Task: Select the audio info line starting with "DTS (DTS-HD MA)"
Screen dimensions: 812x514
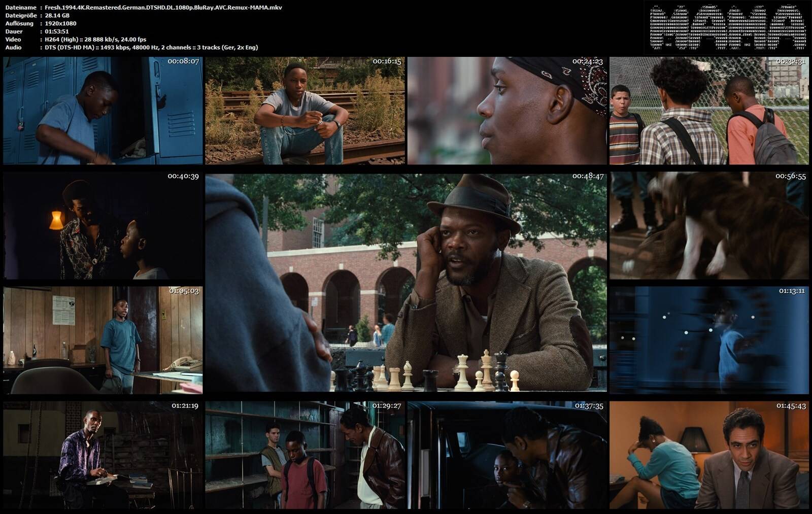Action: pyautogui.click(x=151, y=47)
